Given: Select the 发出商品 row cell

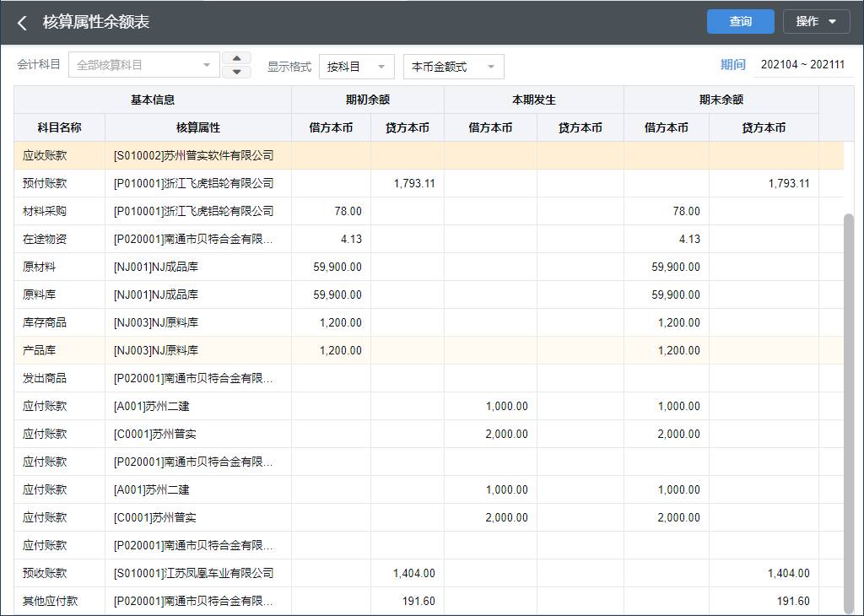Looking at the screenshot, I should click(x=60, y=378).
